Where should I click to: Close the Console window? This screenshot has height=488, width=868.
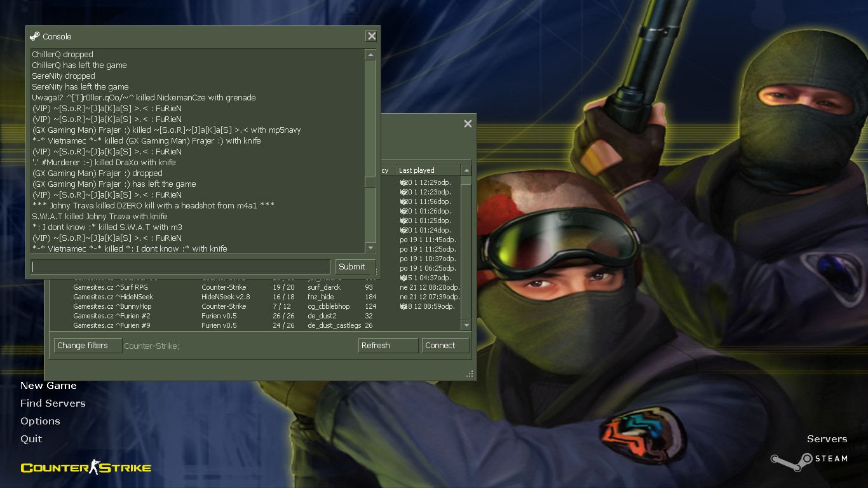pos(371,36)
